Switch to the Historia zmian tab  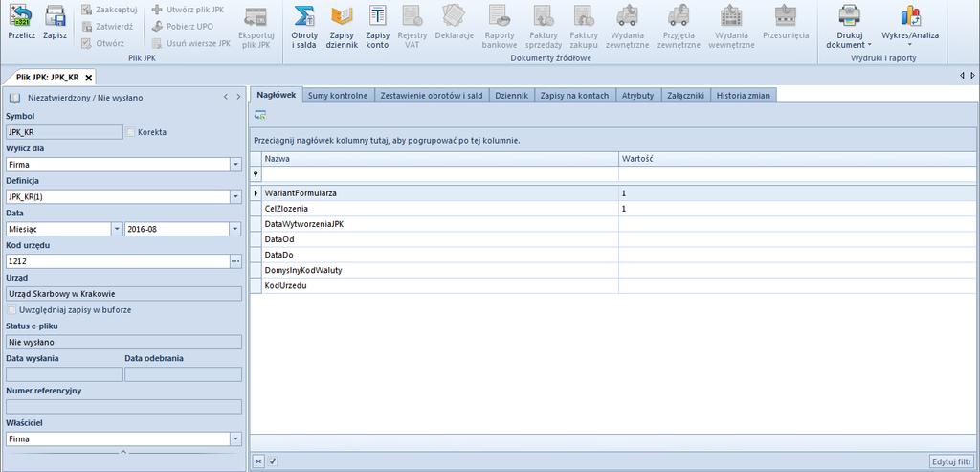point(744,96)
